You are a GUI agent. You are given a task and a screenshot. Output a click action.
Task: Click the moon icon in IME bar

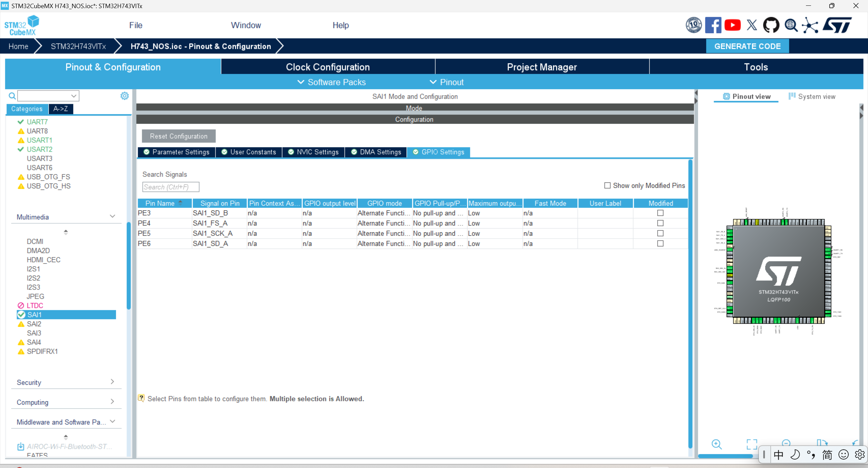[795, 455]
